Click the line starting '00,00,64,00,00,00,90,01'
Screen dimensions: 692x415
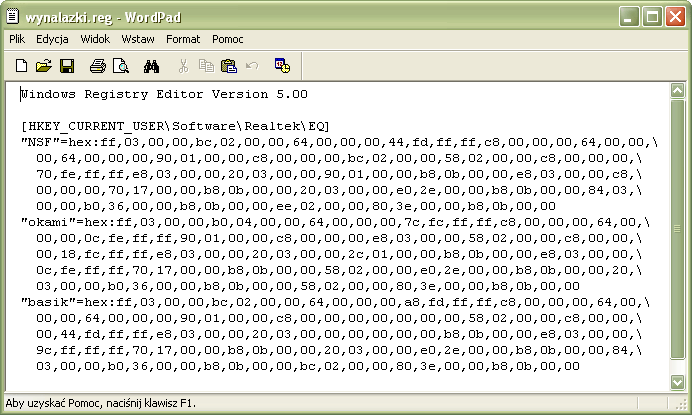coord(339,318)
